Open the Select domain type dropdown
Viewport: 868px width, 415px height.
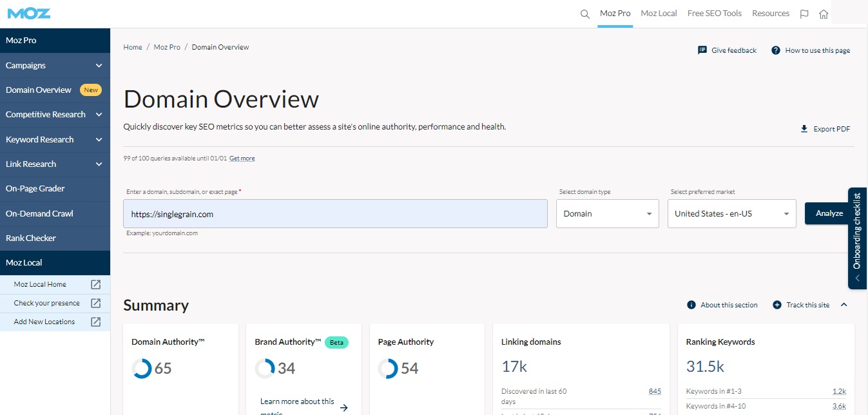click(x=608, y=213)
